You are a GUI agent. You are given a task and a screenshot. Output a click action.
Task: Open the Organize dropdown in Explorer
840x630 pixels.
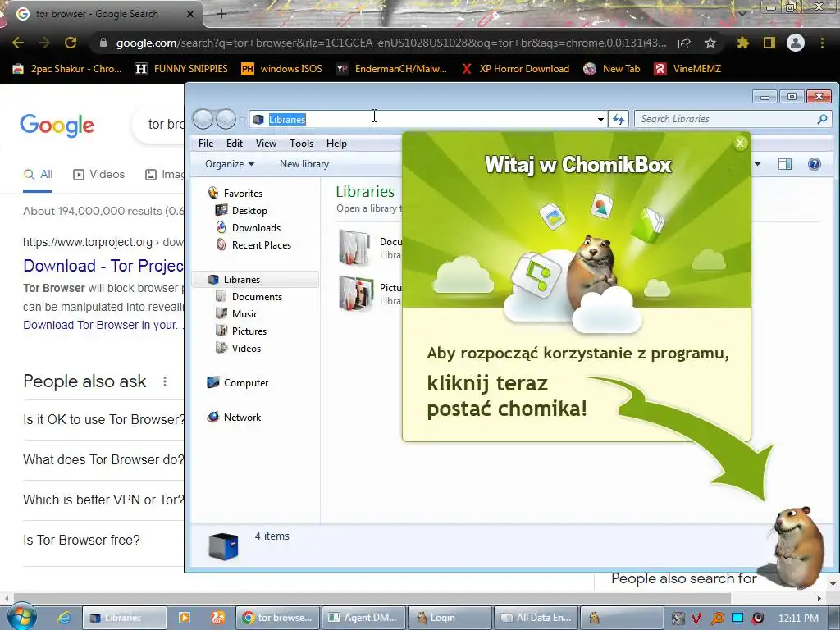click(x=230, y=164)
